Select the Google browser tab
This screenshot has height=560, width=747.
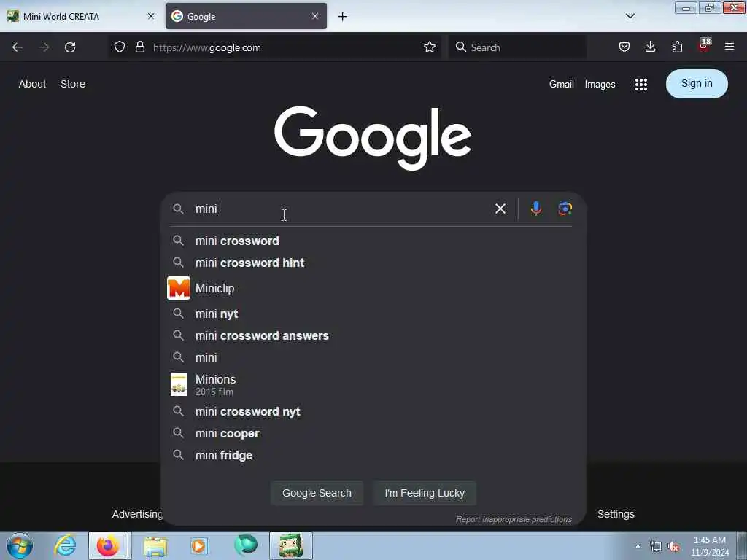246,16
